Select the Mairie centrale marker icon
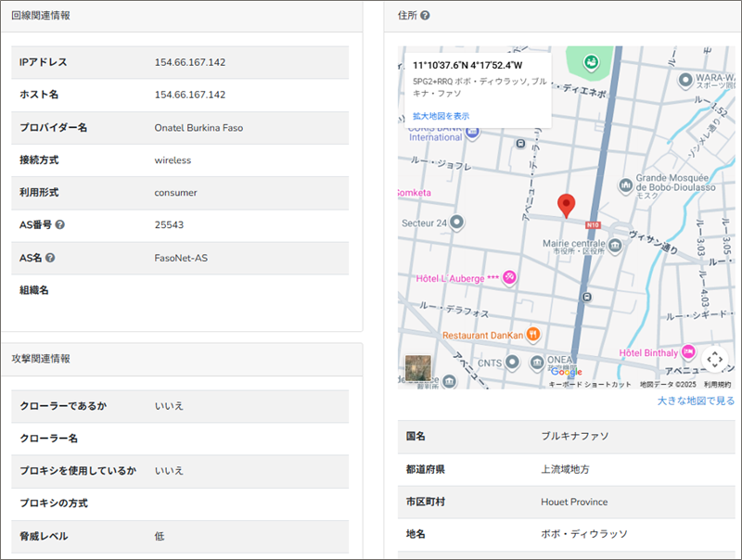The image size is (742, 560). coord(616,245)
